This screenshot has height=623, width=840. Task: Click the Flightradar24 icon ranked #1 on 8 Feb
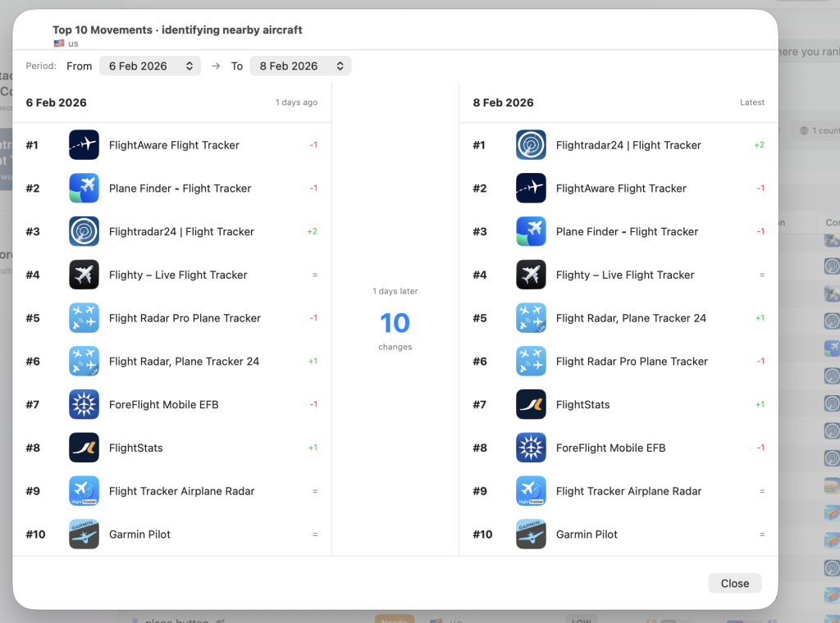(x=531, y=145)
